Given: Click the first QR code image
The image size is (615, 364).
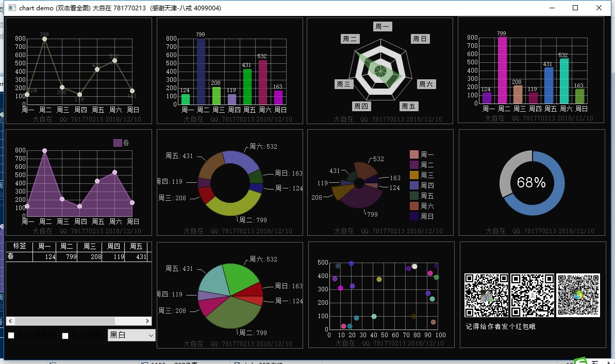Looking at the screenshot, I should [x=486, y=295].
